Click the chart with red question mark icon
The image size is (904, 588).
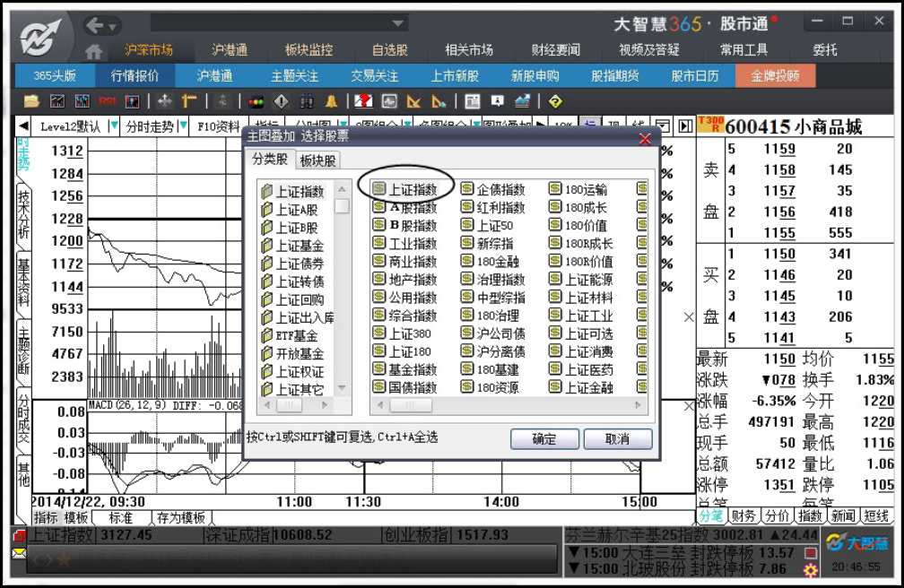click(x=363, y=102)
